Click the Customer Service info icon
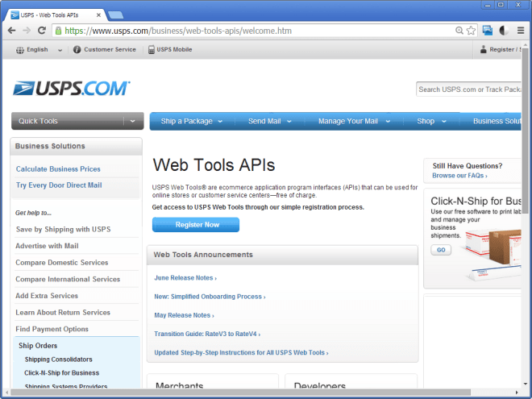Viewport: 532px width, 399px height. (x=77, y=50)
